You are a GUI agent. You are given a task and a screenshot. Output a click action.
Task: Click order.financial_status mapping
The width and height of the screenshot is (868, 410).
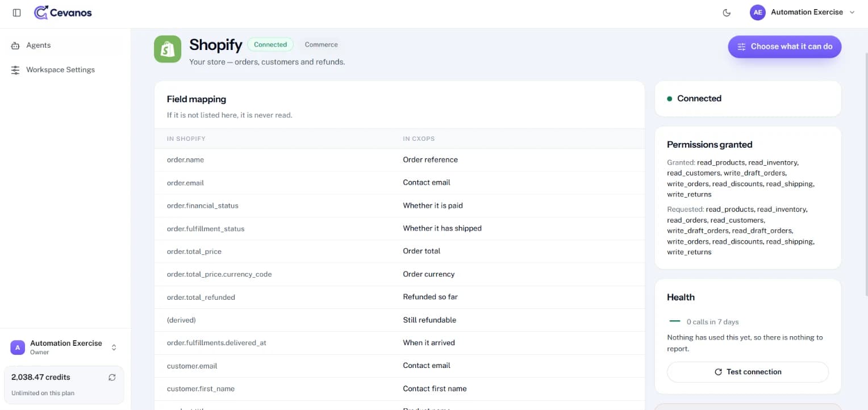coord(203,206)
